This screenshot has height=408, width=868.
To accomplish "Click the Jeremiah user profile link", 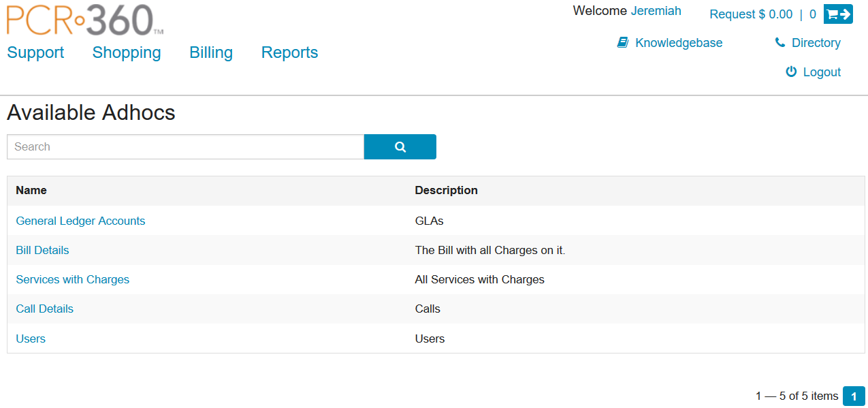I will point(656,11).
